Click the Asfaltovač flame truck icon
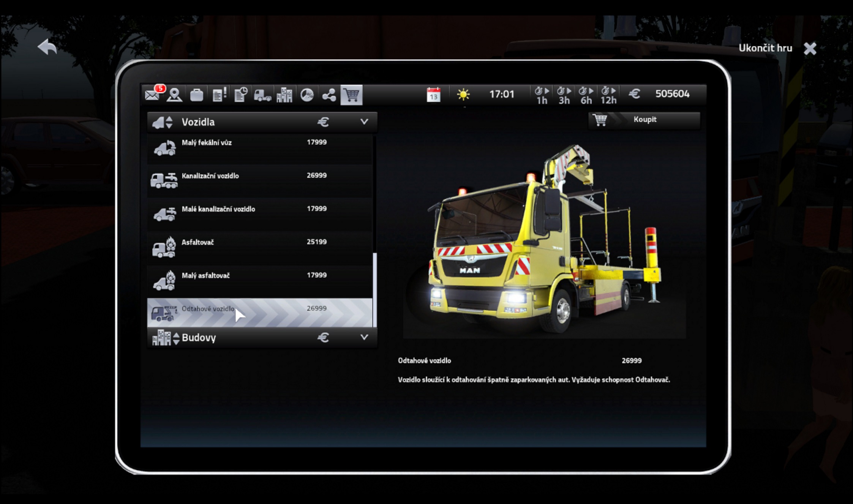 pyautogui.click(x=164, y=247)
